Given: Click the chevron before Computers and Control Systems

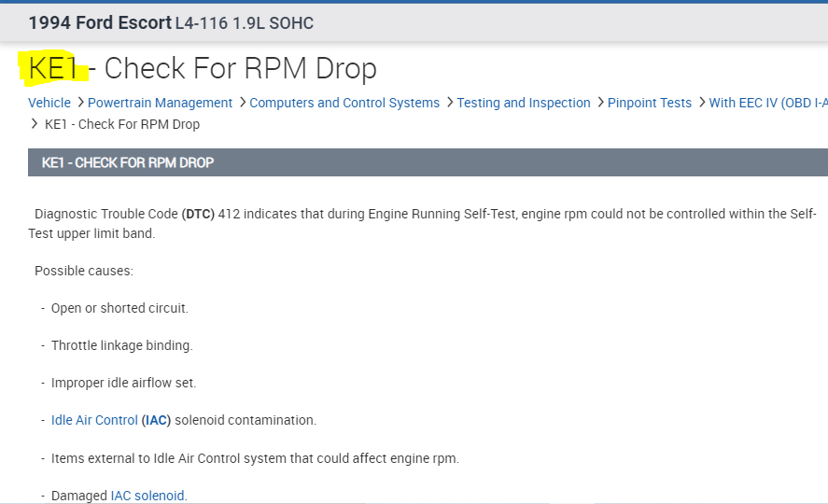Looking at the screenshot, I should pos(243,103).
